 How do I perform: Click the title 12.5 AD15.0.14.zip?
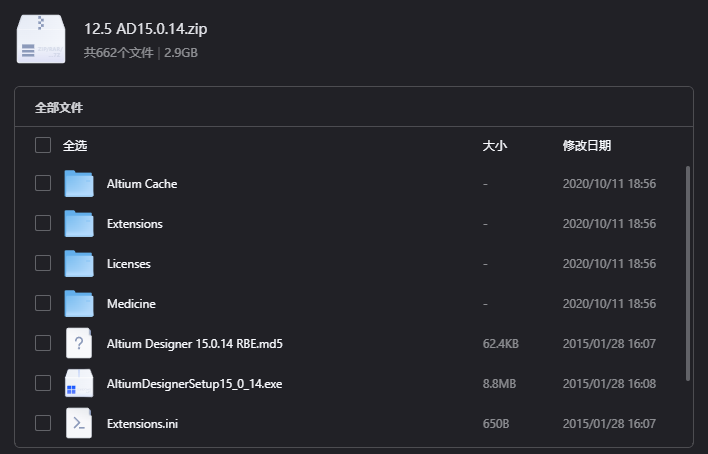point(145,29)
